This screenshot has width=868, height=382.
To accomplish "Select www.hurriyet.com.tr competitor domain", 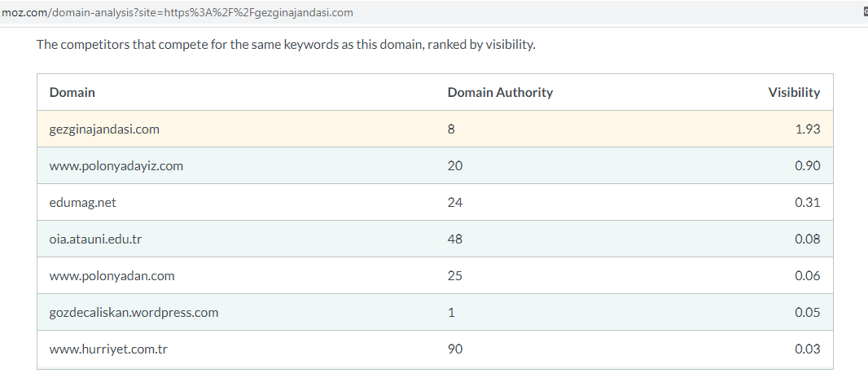I will [x=108, y=349].
